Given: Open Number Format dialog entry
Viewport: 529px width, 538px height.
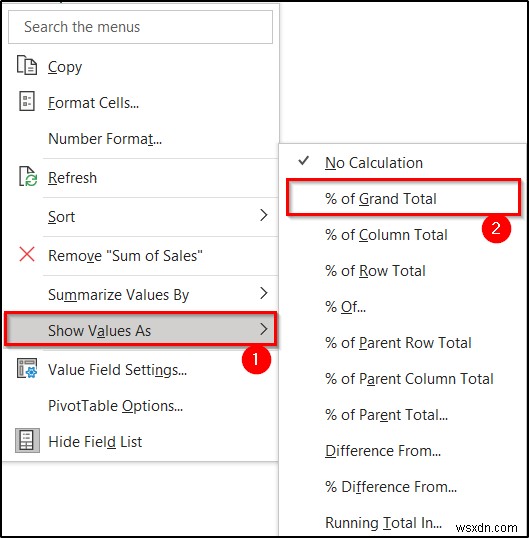Looking at the screenshot, I should 105,139.
